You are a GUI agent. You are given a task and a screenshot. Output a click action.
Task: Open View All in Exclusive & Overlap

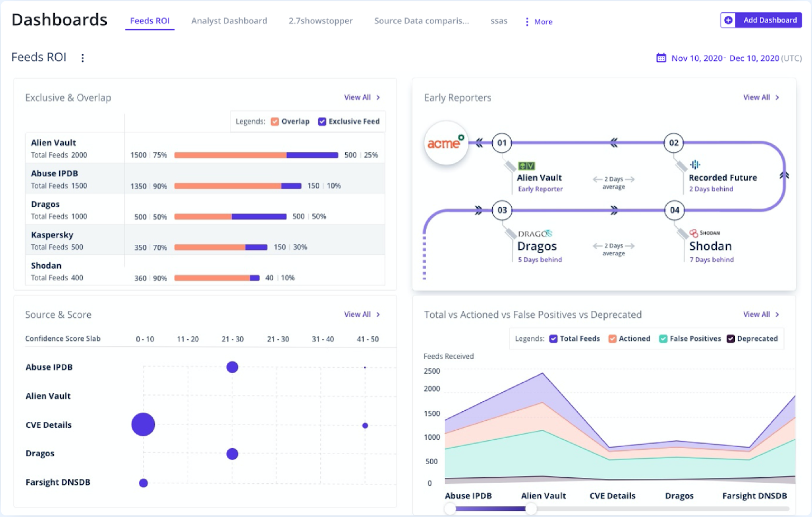coord(362,97)
